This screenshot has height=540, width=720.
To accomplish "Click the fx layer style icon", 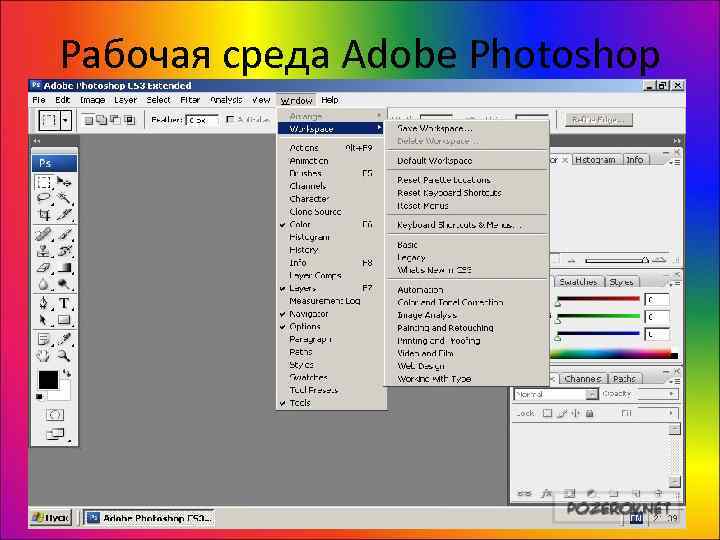I will (546, 494).
